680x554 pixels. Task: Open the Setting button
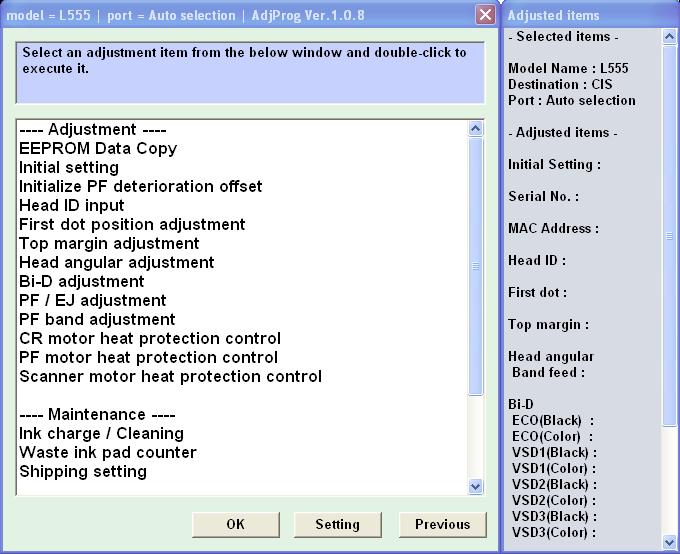(337, 524)
